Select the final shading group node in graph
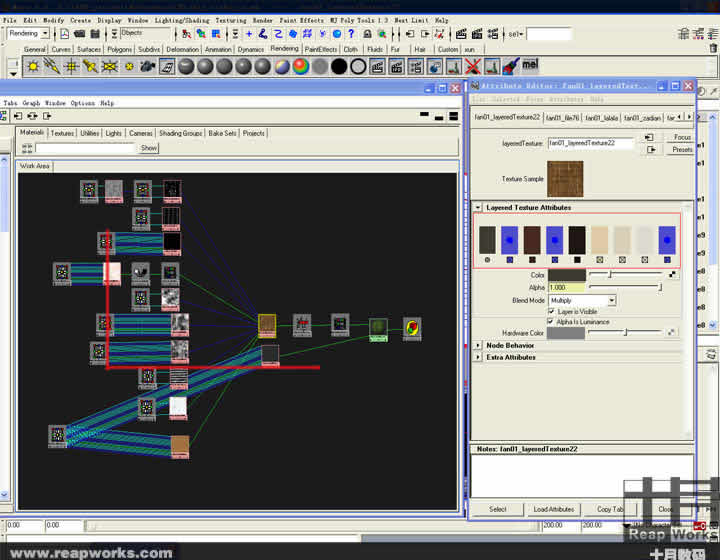This screenshot has width=720, height=560. (x=411, y=327)
